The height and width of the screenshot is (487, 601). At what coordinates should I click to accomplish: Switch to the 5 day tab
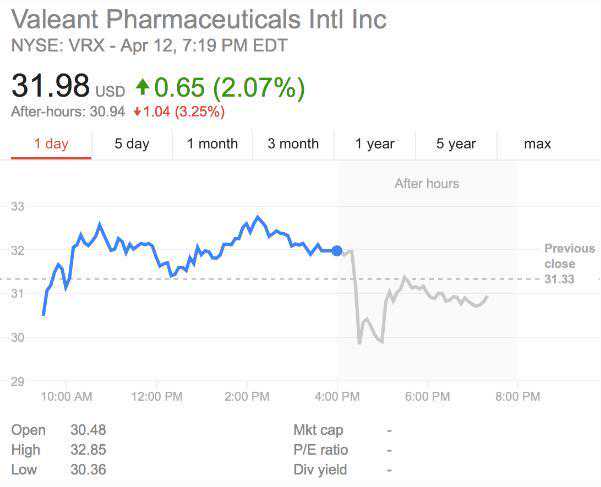pos(132,144)
